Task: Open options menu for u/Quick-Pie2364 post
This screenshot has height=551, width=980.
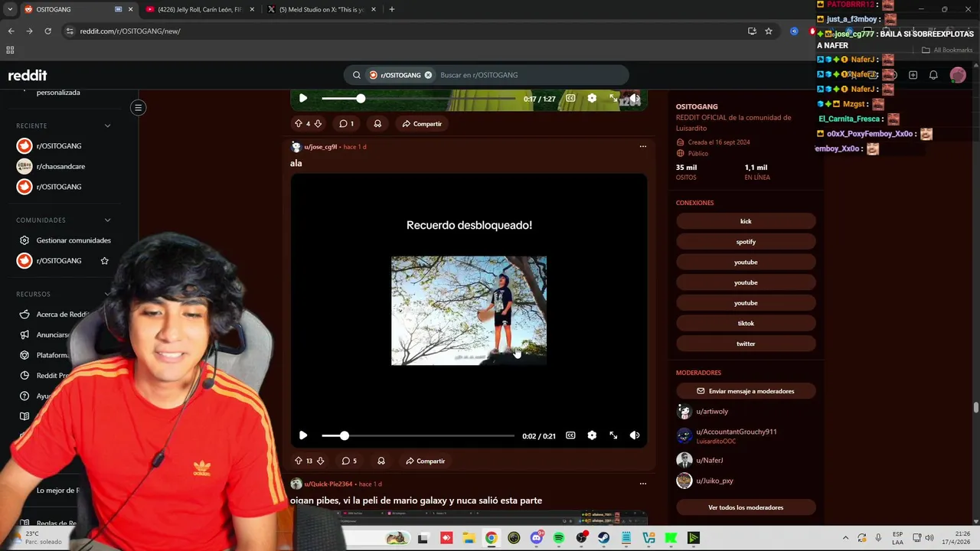Action: click(642, 484)
